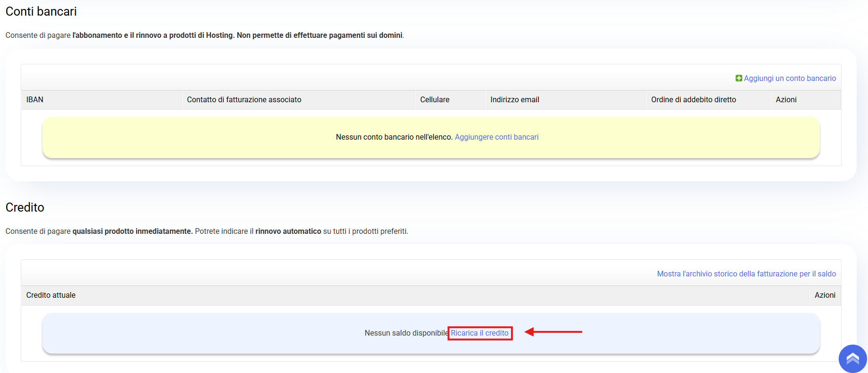Screen dimensions: 868x373
Task: Click 'Contatto di fatturazione associato' column header
Action: [x=244, y=100]
